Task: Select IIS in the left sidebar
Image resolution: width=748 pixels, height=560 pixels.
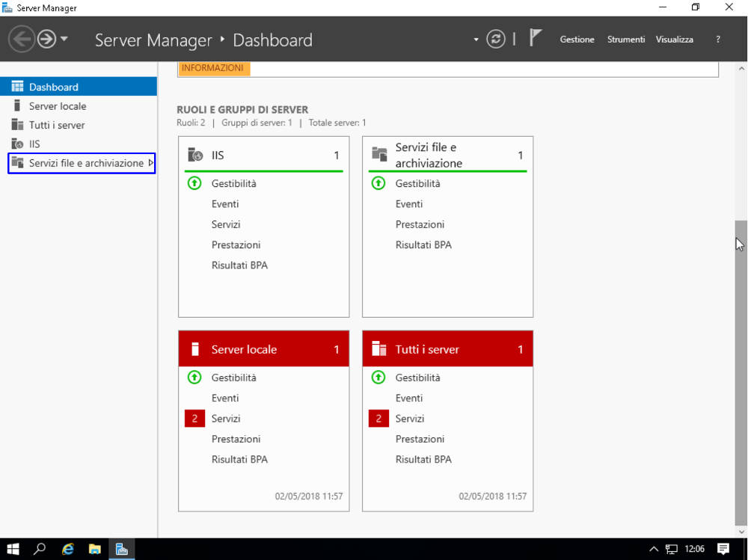Action: [79, 144]
